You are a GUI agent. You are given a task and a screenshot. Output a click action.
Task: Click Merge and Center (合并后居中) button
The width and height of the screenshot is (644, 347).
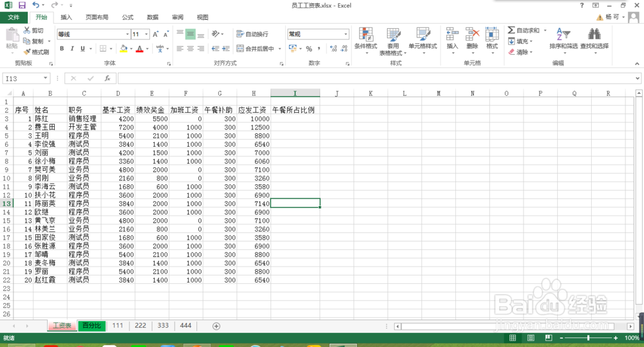pyautogui.click(x=256, y=48)
